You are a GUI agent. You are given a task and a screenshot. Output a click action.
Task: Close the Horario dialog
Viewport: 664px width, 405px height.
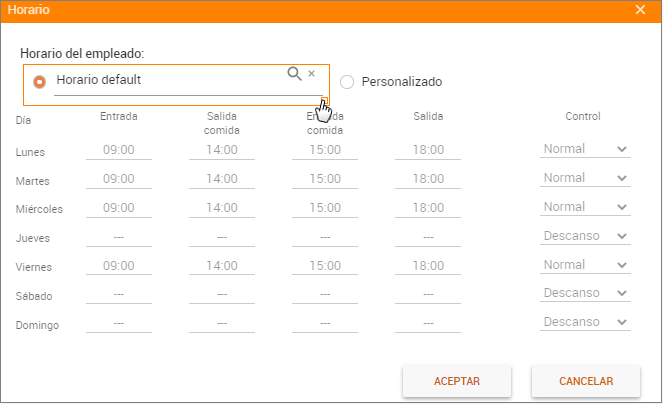[x=641, y=9]
